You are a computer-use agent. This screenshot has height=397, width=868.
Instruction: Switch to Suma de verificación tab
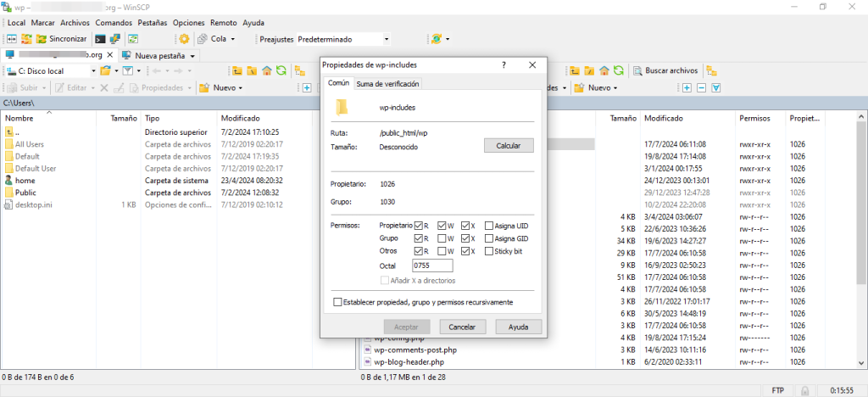tap(387, 84)
